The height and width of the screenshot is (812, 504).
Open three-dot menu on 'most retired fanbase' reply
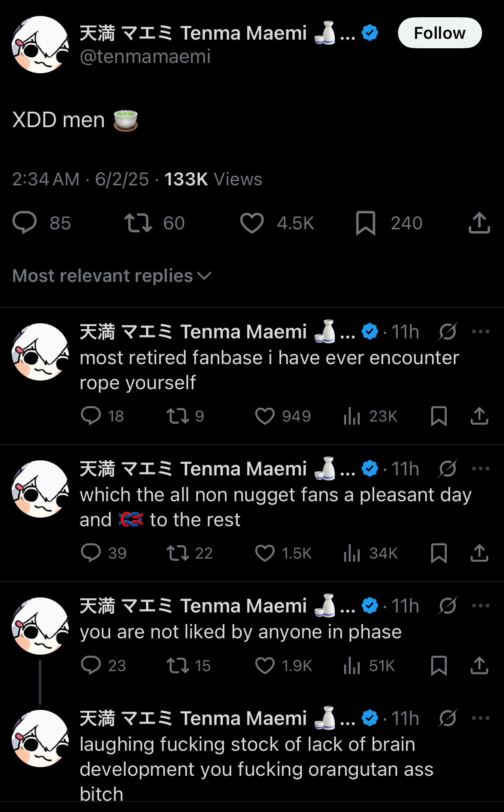(480, 332)
